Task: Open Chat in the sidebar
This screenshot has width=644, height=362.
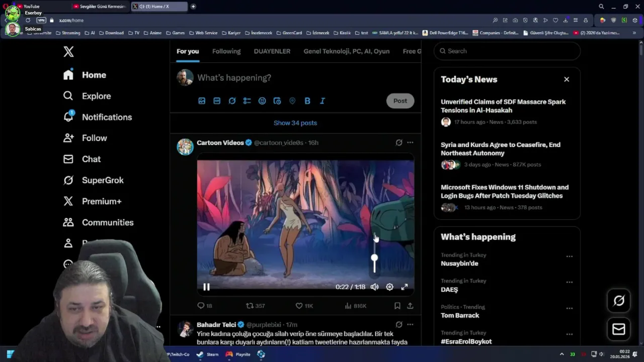Action: (82, 159)
